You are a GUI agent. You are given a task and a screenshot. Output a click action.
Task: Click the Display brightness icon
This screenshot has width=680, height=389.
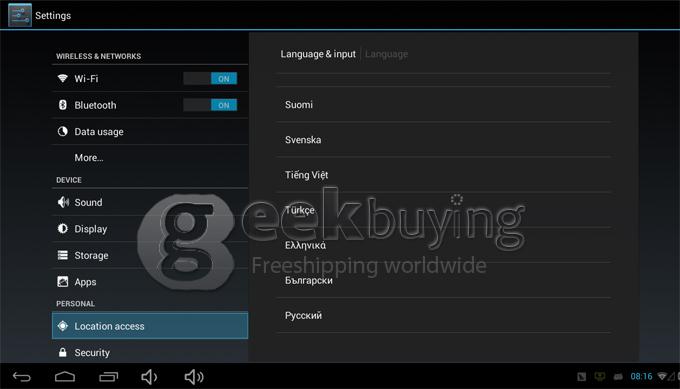[x=62, y=229]
